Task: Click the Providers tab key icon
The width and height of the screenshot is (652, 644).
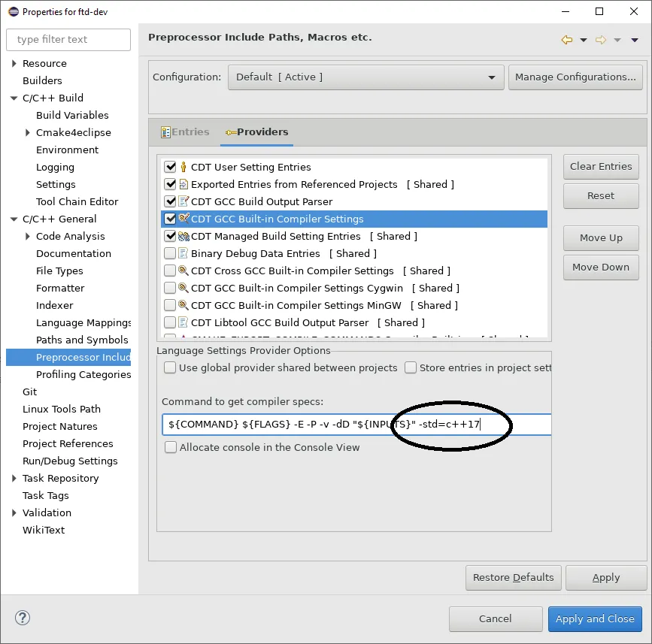Action: tap(230, 132)
